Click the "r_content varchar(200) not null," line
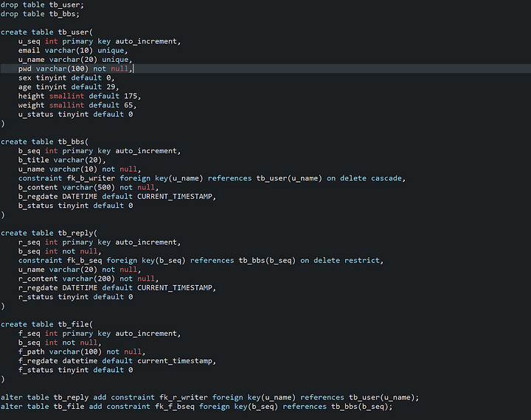Screen dimensions: 531x420 coord(88,279)
